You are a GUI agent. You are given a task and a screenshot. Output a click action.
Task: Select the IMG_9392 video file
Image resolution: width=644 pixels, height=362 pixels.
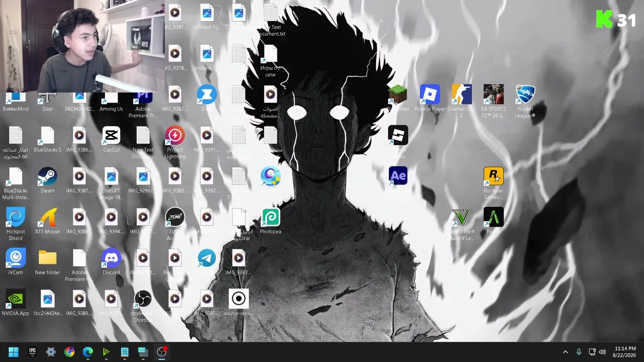tap(207, 180)
